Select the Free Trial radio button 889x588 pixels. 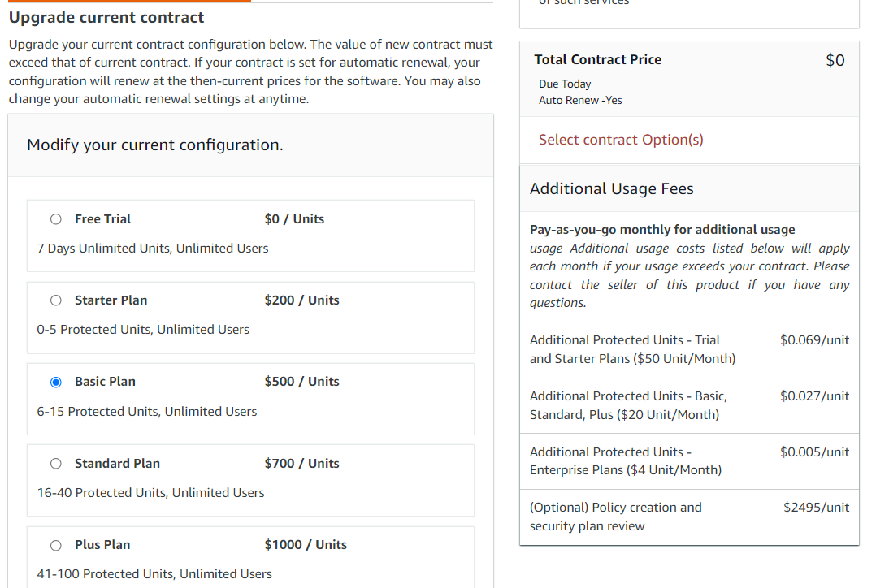point(56,219)
